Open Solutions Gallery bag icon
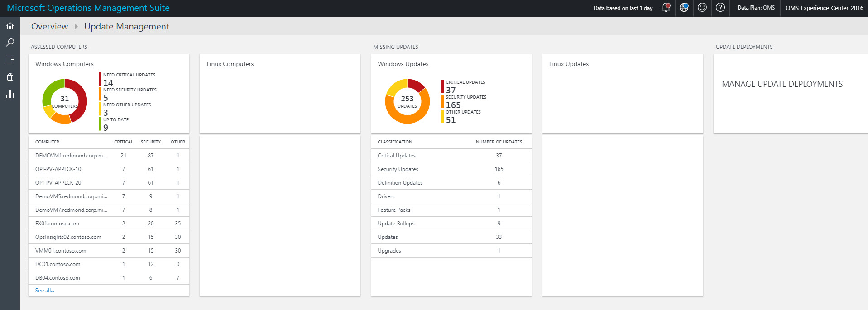Viewport: 868px width, 310px height. pyautogui.click(x=10, y=77)
